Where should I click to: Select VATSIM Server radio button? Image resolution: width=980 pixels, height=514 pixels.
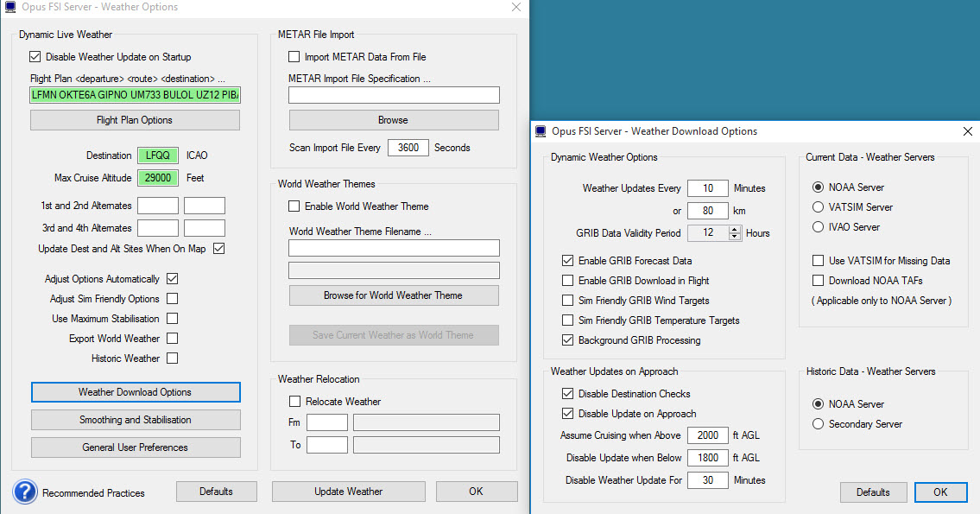[818, 207]
